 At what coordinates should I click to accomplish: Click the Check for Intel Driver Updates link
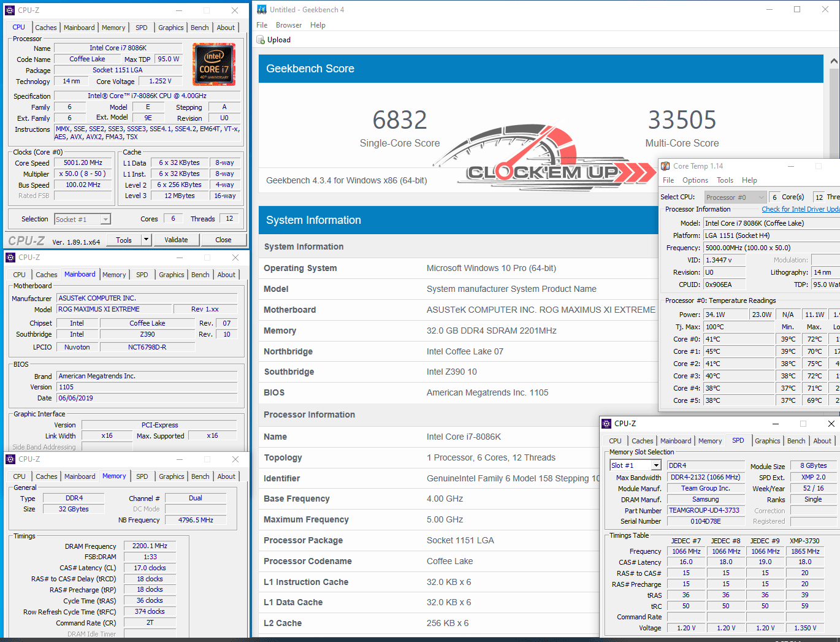click(x=800, y=209)
